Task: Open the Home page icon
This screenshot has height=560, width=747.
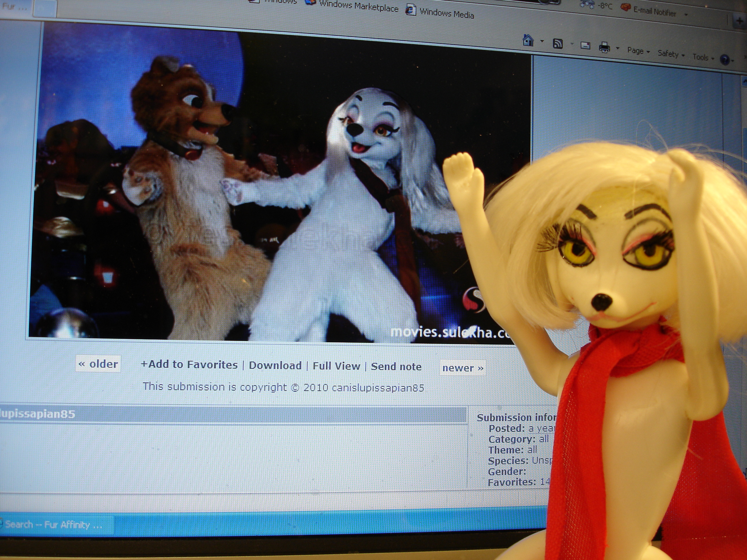Action: [528, 40]
